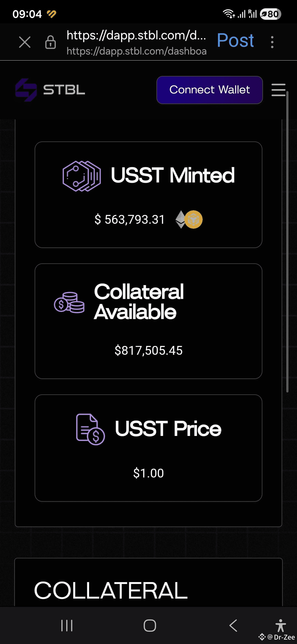Screen dimensions: 297x644
Task: Tap the padlock site security icon
Action: tap(50, 42)
